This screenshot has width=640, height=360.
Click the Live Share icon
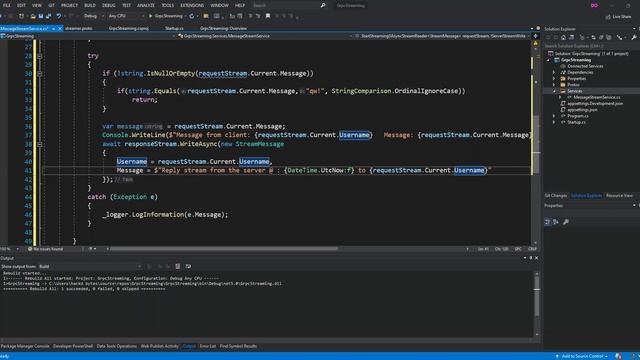pos(608,17)
